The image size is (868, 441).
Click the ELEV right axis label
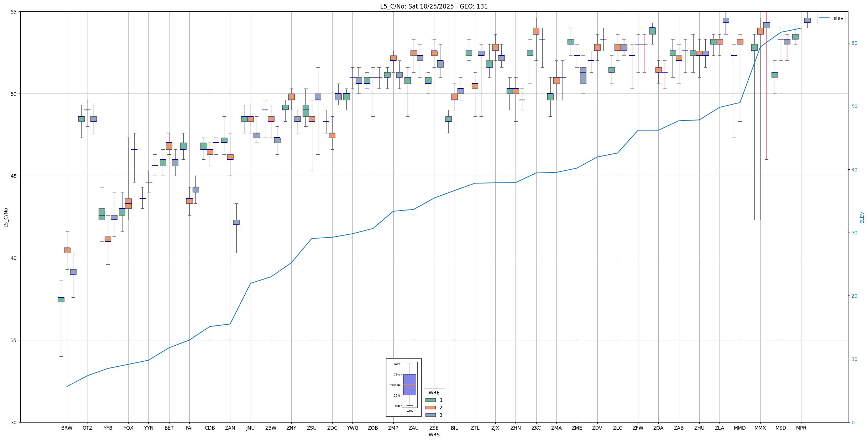tap(862, 217)
